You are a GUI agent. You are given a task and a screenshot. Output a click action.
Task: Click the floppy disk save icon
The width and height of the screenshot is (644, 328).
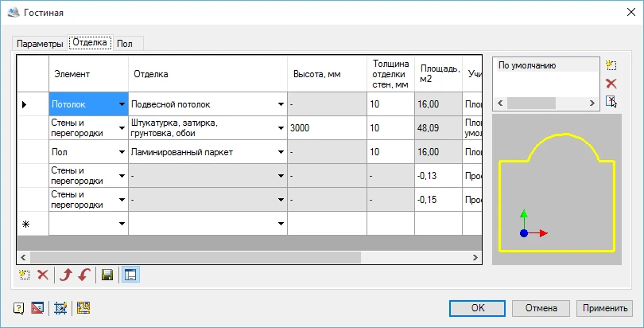point(108,275)
